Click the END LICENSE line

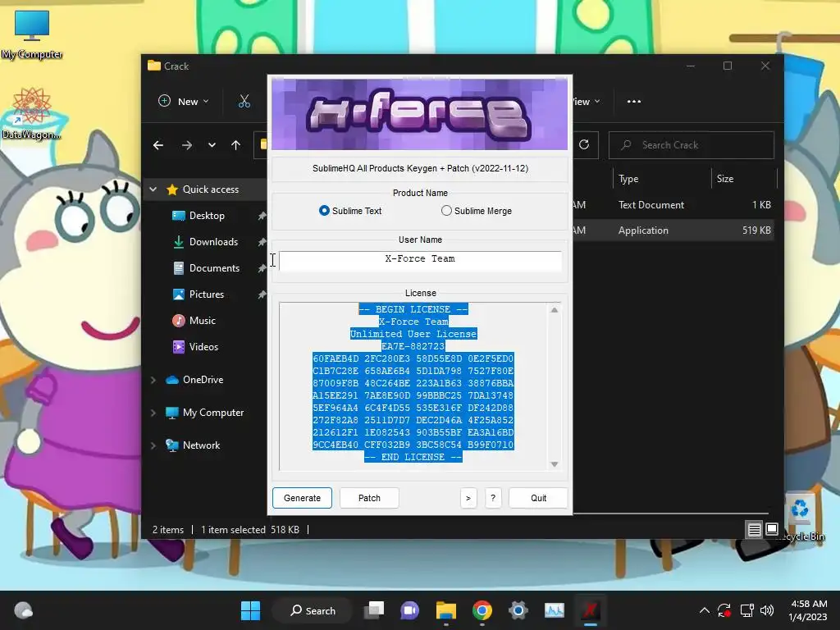(x=413, y=457)
